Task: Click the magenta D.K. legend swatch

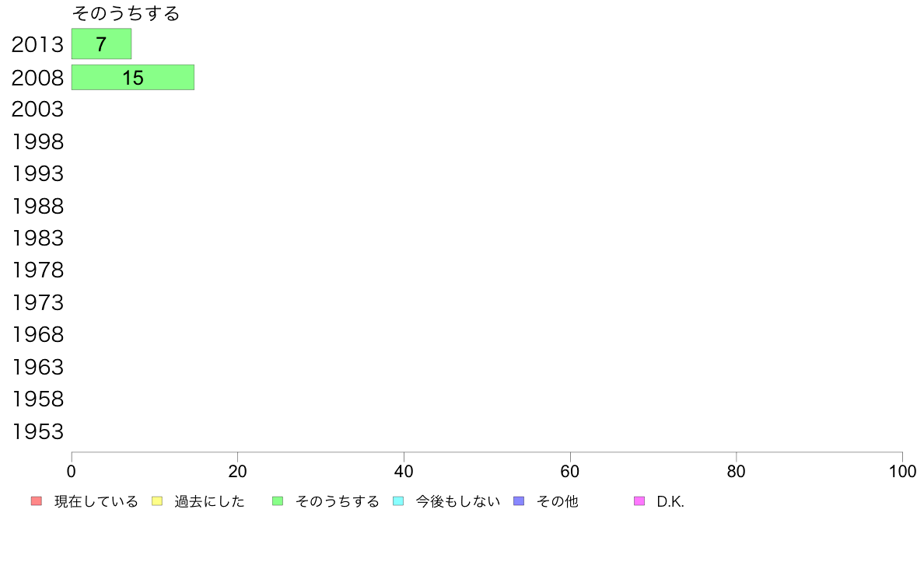Action: (x=639, y=501)
